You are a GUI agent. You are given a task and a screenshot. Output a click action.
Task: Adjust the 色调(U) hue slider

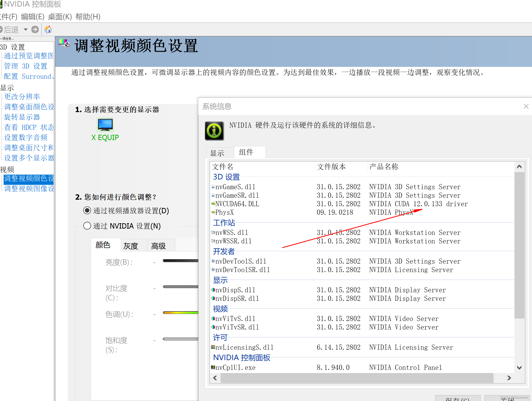coord(180,313)
